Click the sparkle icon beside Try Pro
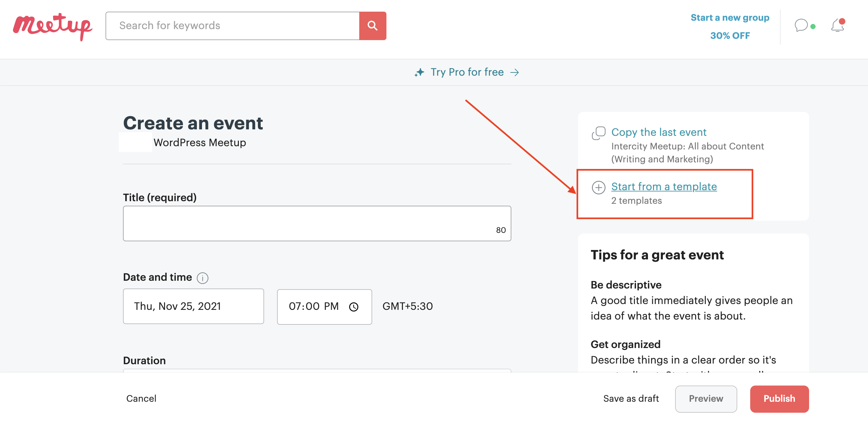Screen dimensions: 868x425 (419, 72)
